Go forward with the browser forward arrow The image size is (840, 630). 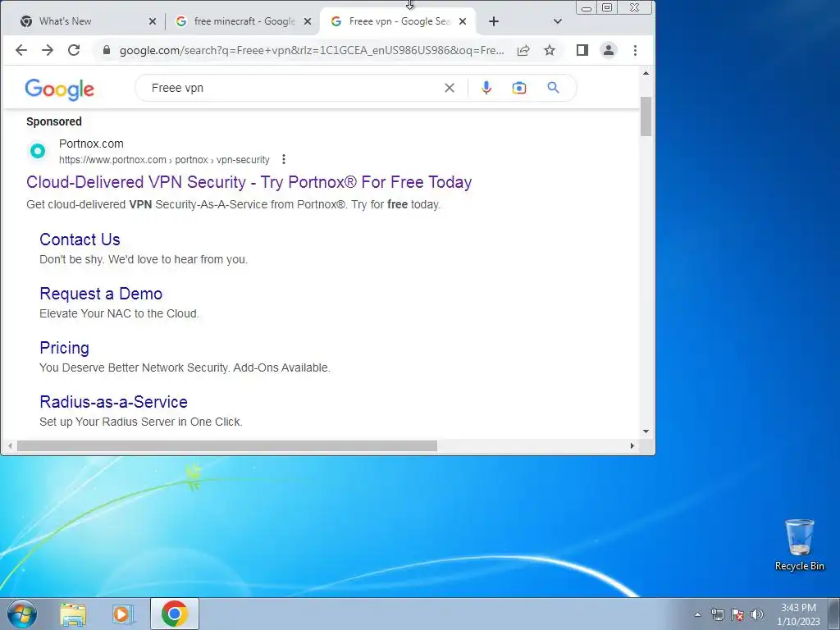click(x=47, y=50)
